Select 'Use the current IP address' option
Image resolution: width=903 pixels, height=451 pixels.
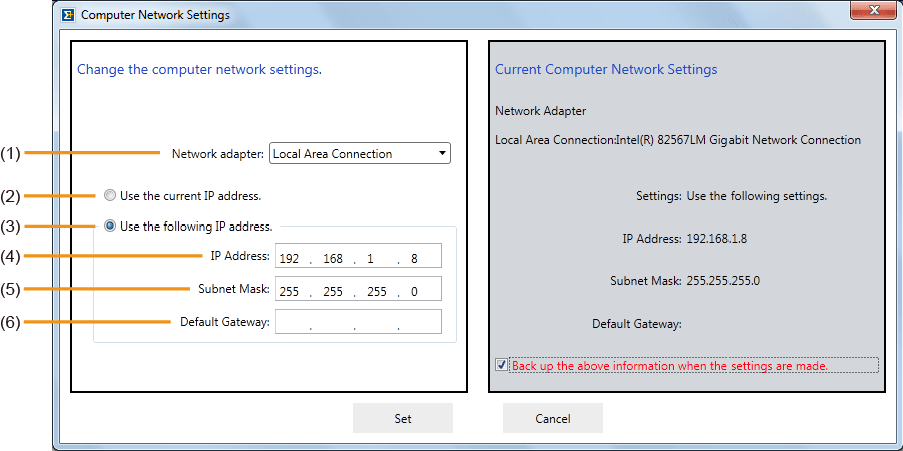click(111, 196)
